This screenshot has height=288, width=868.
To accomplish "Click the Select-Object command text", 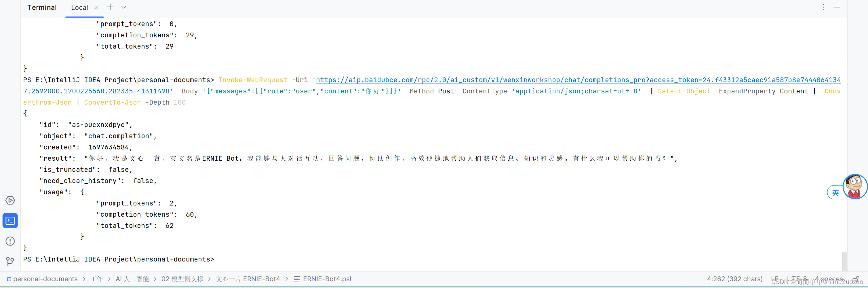I will pos(684,91).
